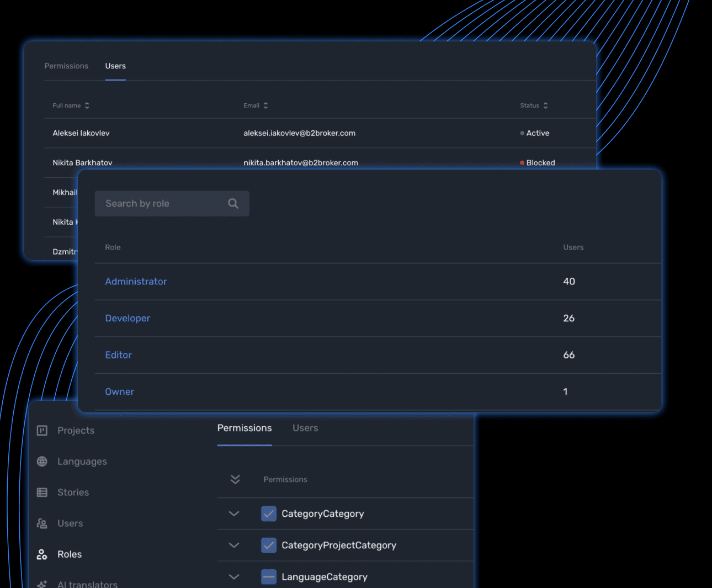712x588 pixels.
Task: Click the Users sidebar icon
Action: (x=42, y=523)
